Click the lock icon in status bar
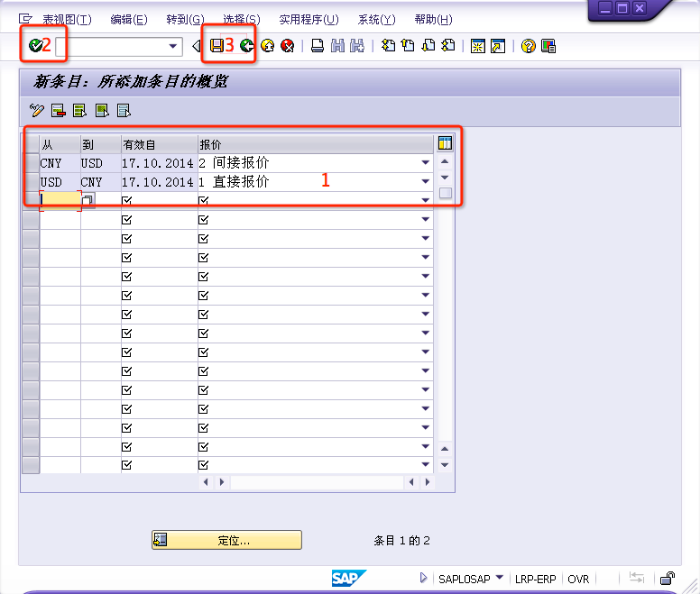This screenshot has height=594, width=700. point(668,579)
